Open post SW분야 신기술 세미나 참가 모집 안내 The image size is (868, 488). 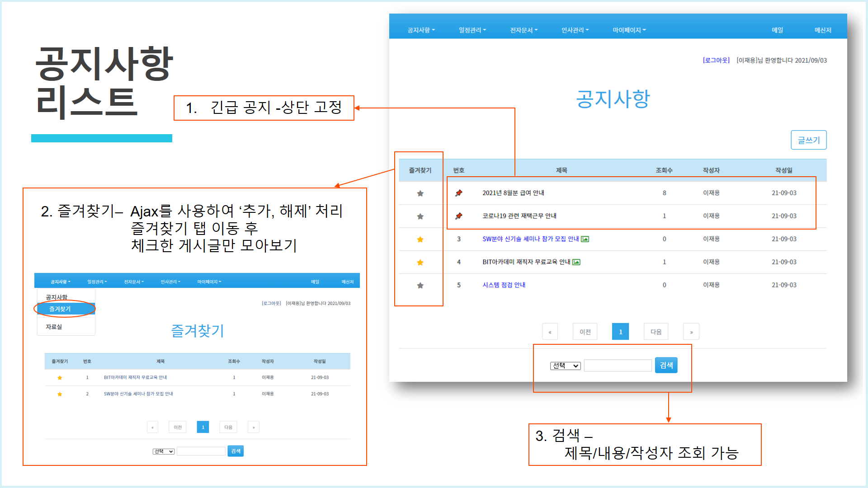pyautogui.click(x=530, y=239)
